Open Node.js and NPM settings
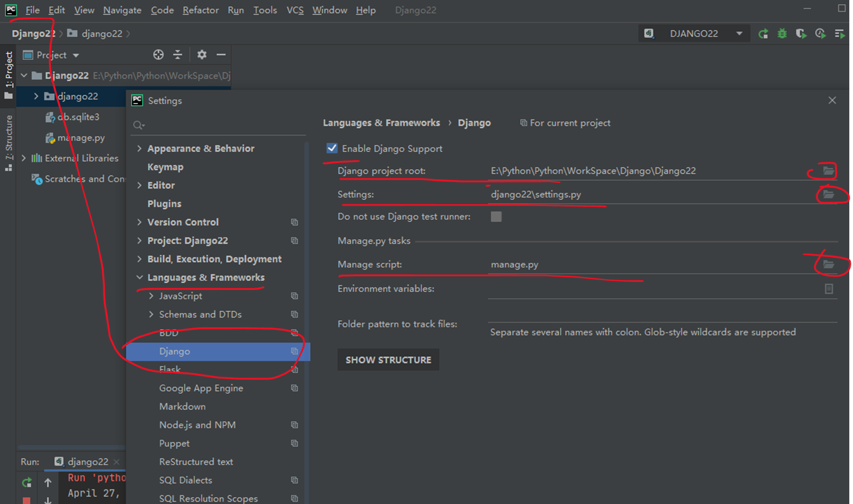Image resolution: width=853 pixels, height=504 pixels. (197, 425)
